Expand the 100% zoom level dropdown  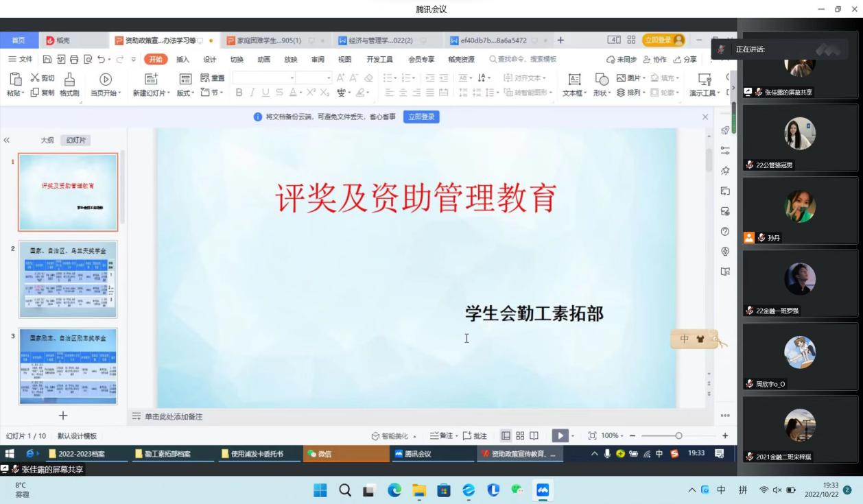(613, 435)
